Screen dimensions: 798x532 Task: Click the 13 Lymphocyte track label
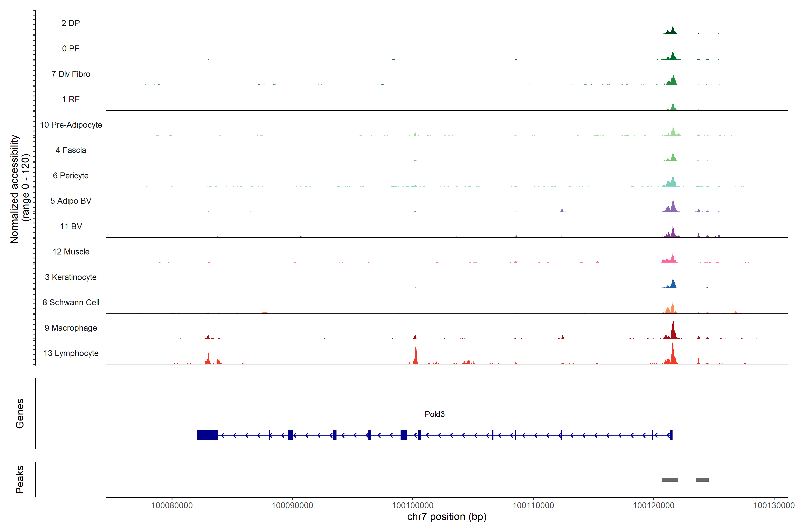click(71, 353)
